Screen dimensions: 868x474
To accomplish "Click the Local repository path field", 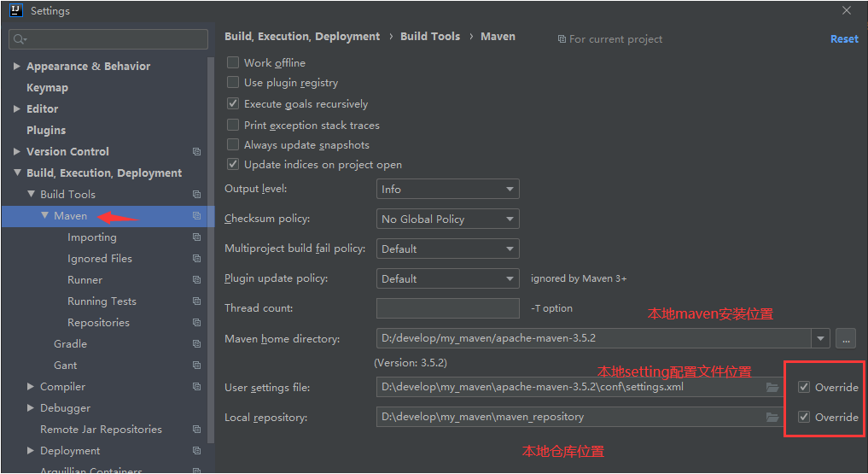I will pyautogui.click(x=579, y=417).
